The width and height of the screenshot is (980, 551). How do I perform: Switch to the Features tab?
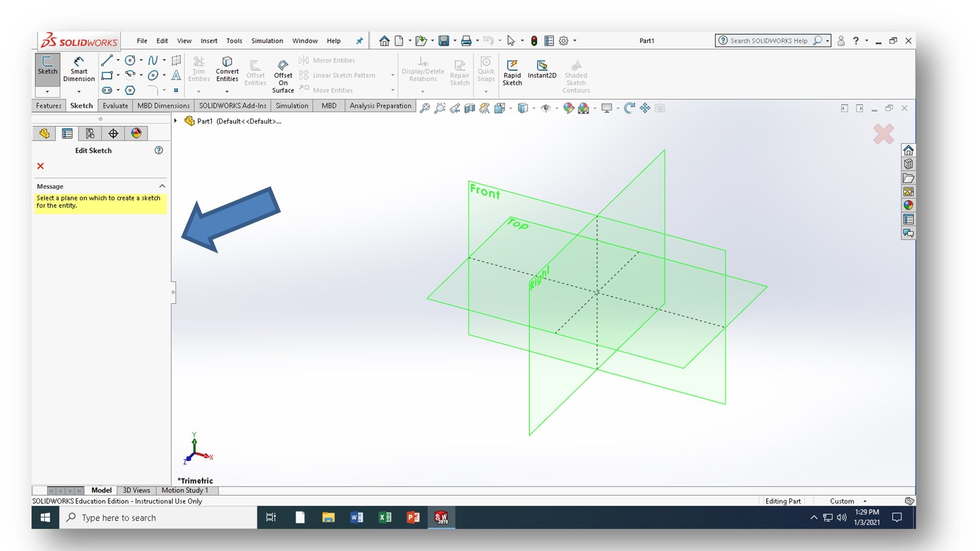click(x=48, y=106)
